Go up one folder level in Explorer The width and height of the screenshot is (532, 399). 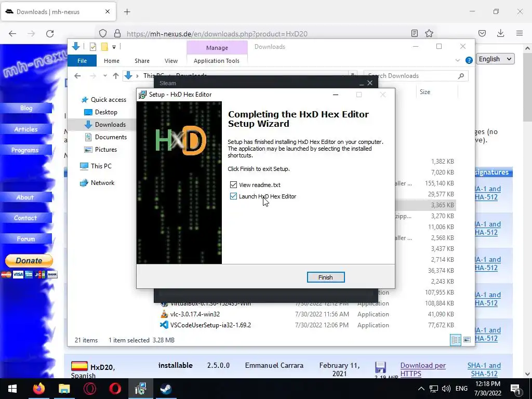116,76
